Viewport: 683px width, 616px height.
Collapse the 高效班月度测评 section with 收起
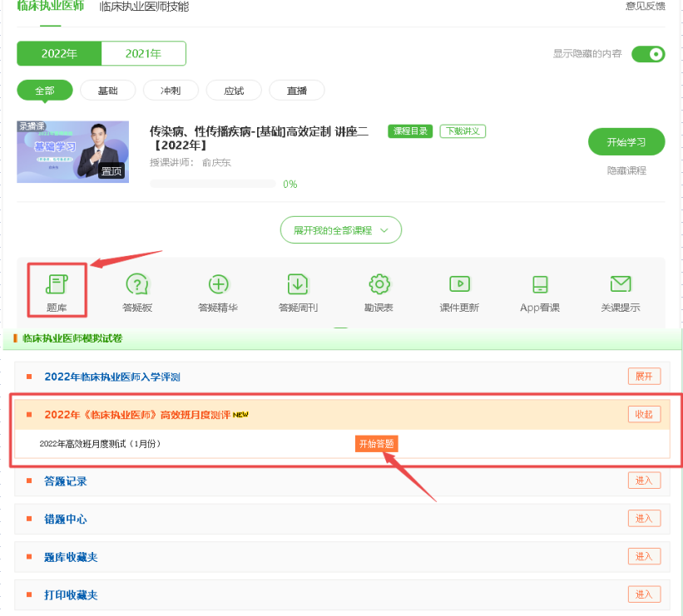[x=644, y=414]
